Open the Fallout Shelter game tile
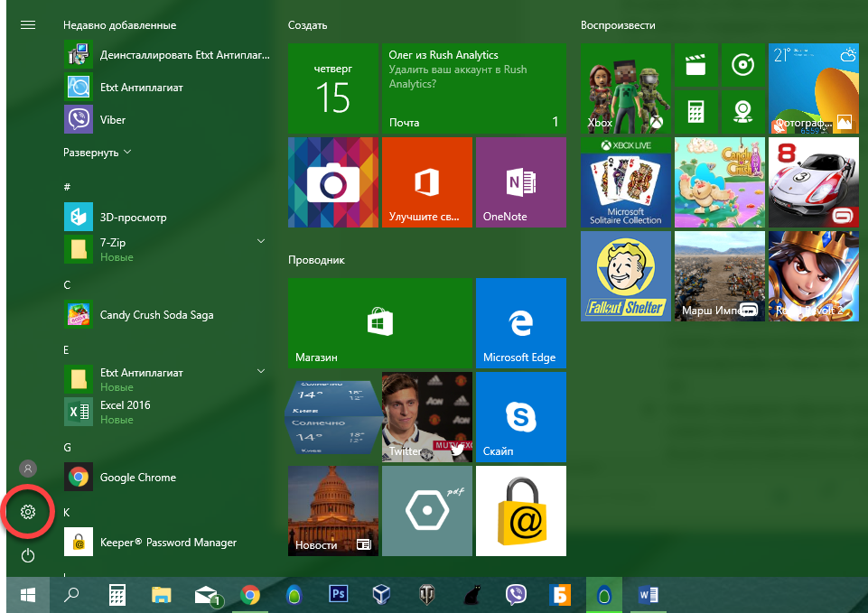Image resolution: width=868 pixels, height=613 pixels. click(x=626, y=275)
